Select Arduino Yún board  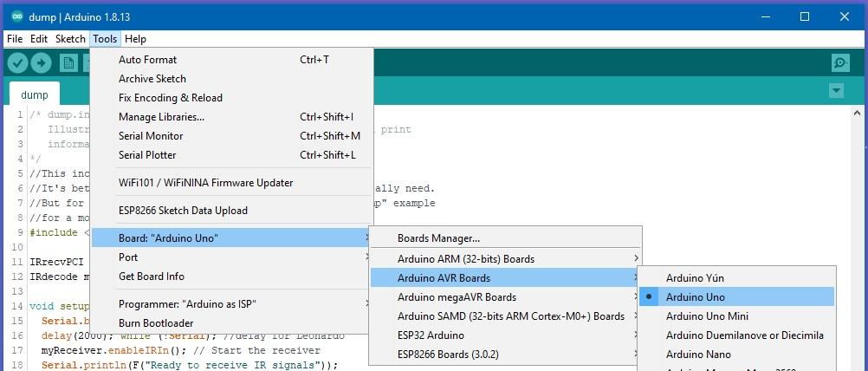(x=737, y=278)
